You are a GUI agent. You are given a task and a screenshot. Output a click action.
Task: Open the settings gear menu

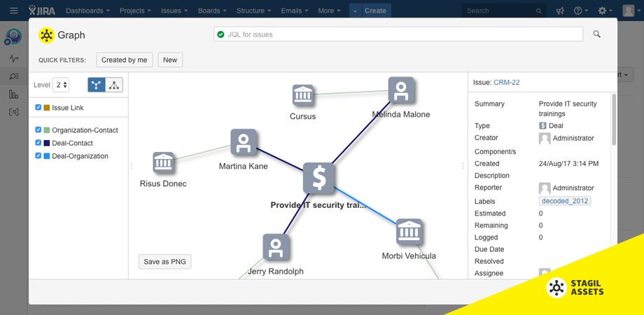tap(605, 10)
